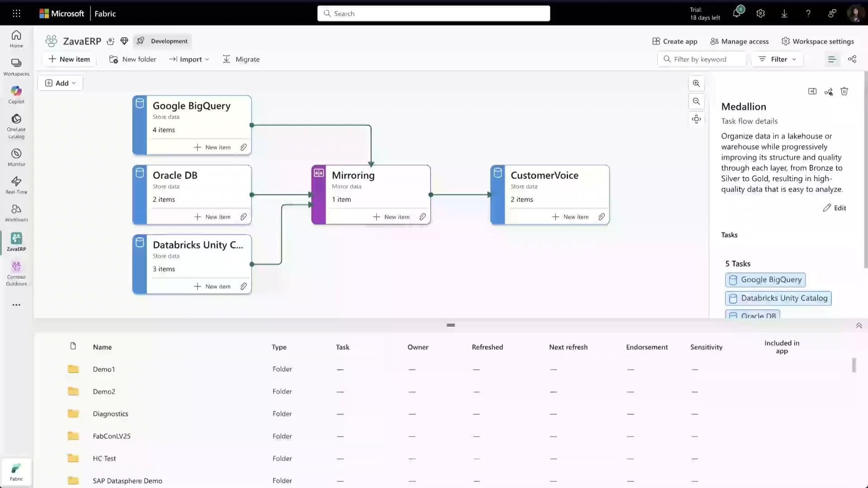Switch to list view

pyautogui.click(x=832, y=59)
